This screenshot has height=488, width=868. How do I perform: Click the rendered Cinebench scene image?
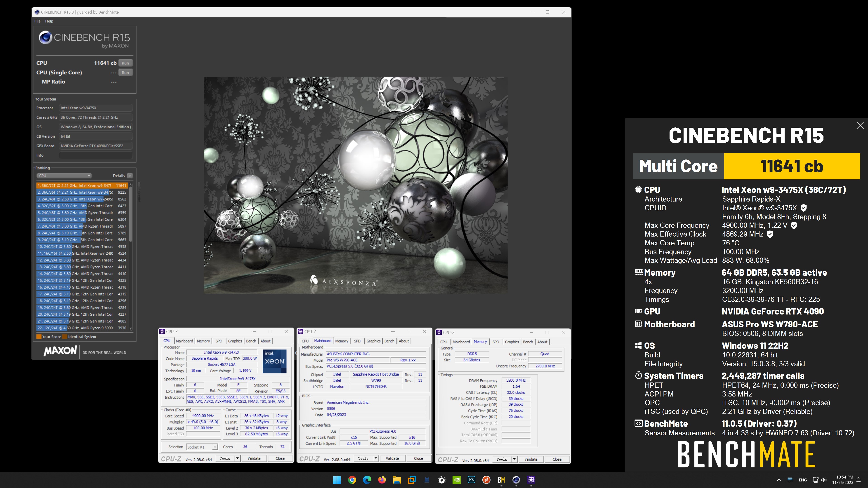(x=356, y=185)
